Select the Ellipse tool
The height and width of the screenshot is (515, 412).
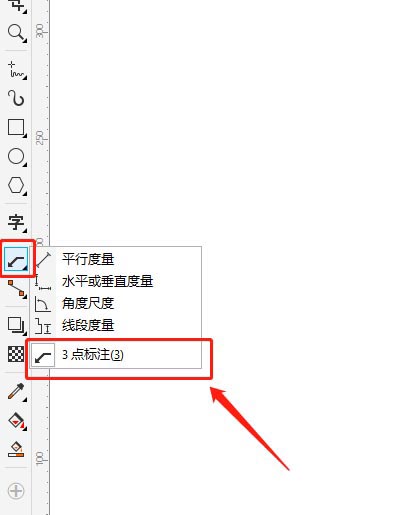click(16, 157)
